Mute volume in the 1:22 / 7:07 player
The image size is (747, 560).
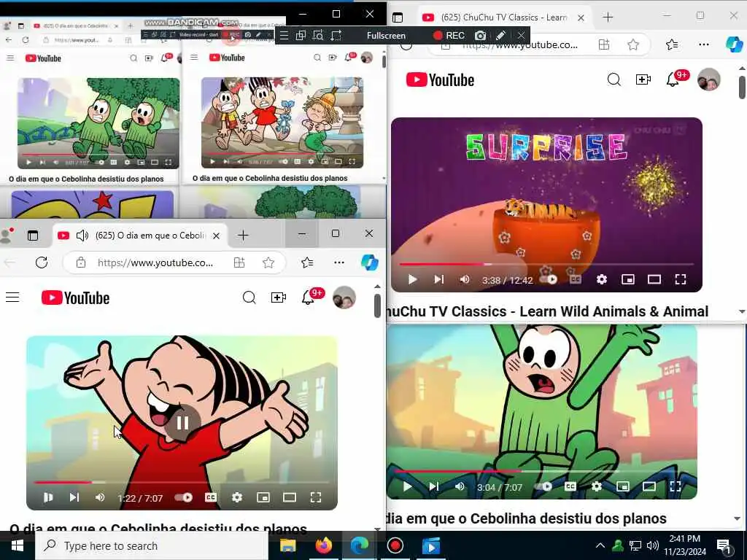click(100, 497)
